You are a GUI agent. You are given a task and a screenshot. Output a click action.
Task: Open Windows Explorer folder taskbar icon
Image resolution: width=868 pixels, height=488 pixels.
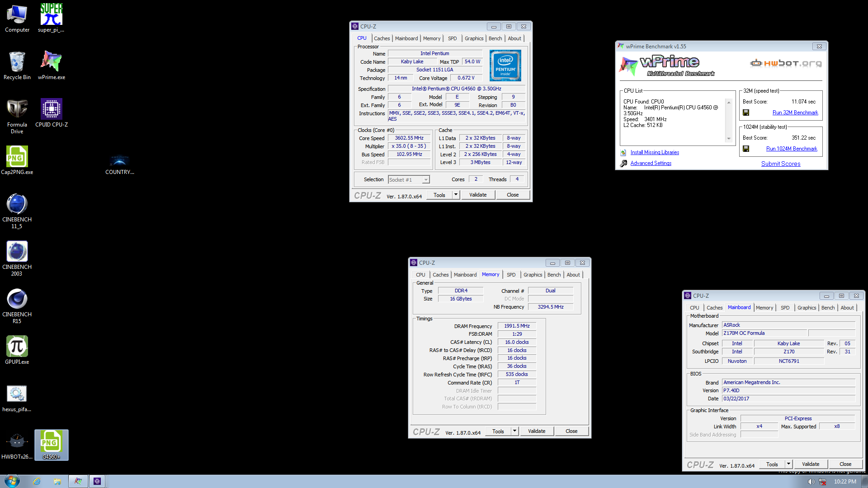coord(57,482)
